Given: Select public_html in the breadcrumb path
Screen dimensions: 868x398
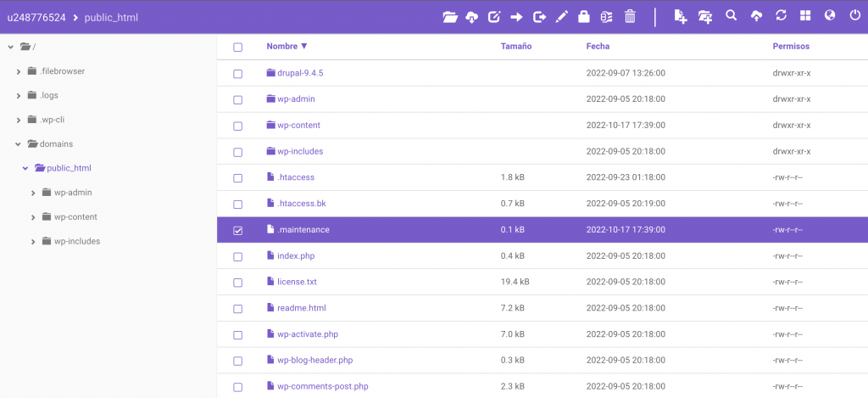Looking at the screenshot, I should (111, 17).
